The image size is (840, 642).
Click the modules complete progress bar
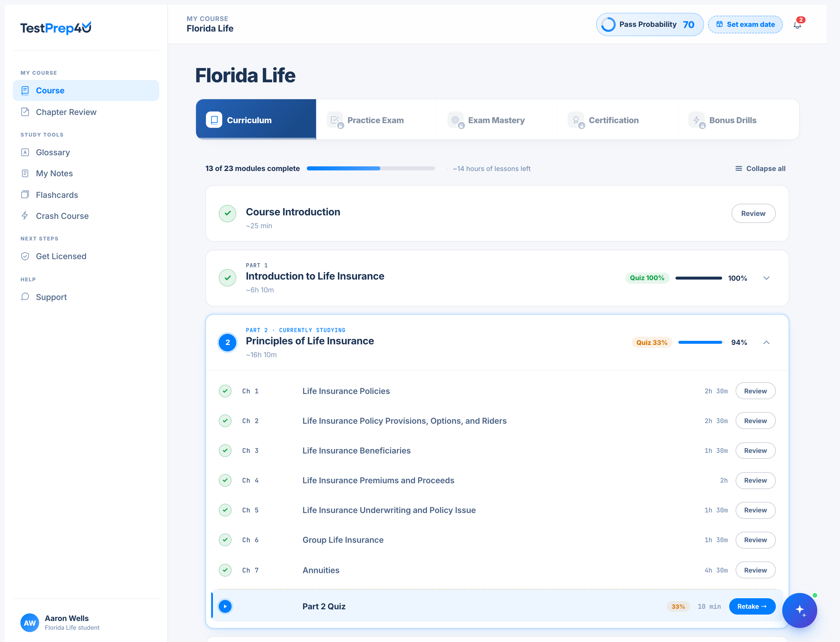(x=371, y=169)
